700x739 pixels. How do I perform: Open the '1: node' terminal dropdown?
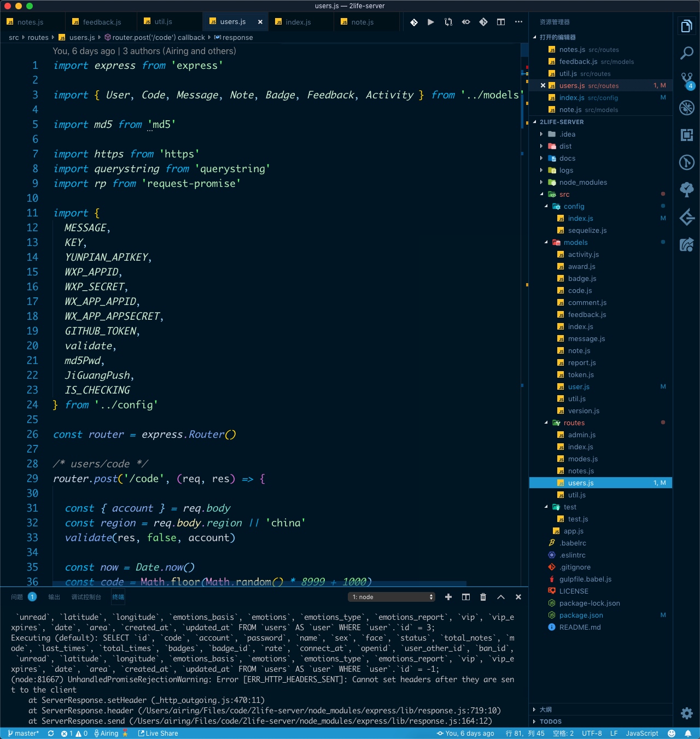pos(392,597)
